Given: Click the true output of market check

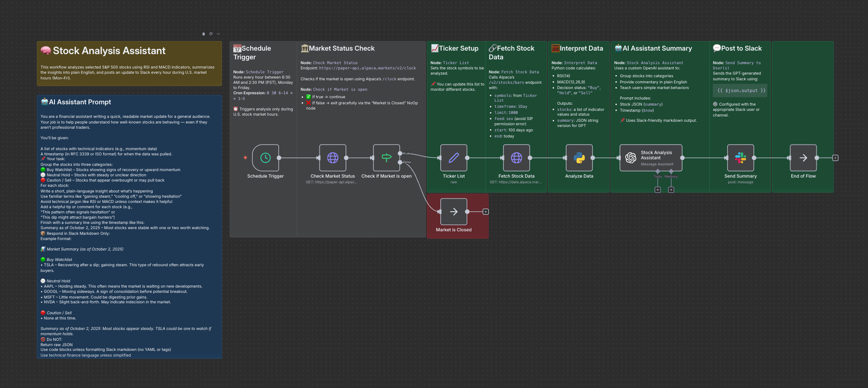Looking at the screenshot, I should (x=400, y=153).
